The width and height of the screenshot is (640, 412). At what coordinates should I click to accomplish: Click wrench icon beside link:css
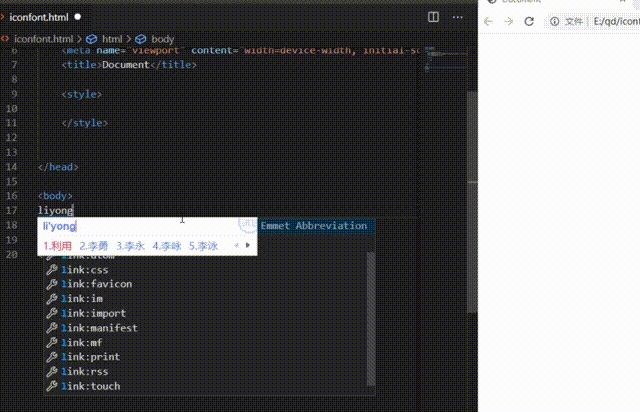[x=51, y=270]
